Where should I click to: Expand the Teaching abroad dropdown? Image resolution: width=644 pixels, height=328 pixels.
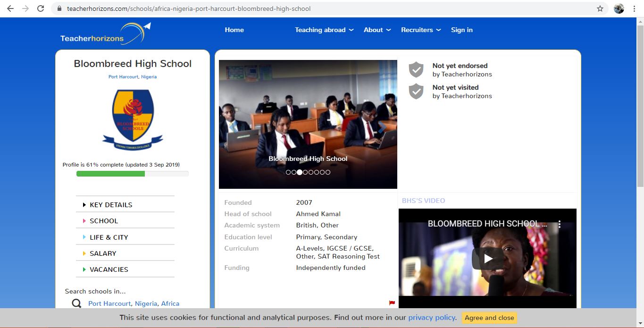click(324, 30)
